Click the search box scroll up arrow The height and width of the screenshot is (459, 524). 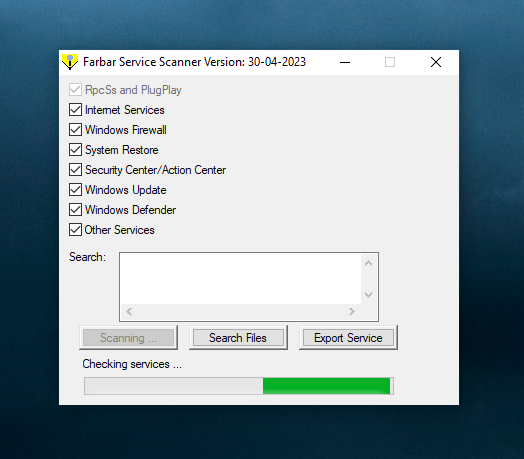point(369,263)
